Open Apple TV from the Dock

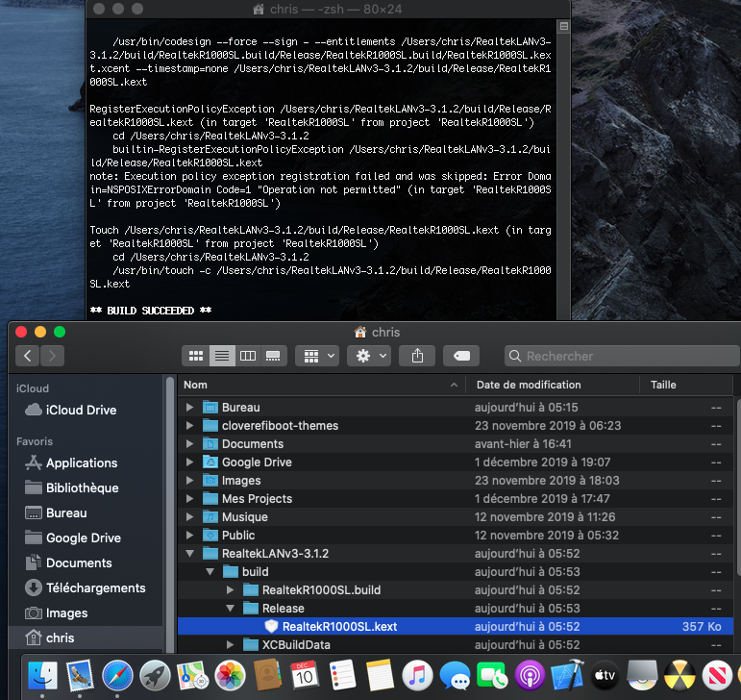tap(604, 675)
